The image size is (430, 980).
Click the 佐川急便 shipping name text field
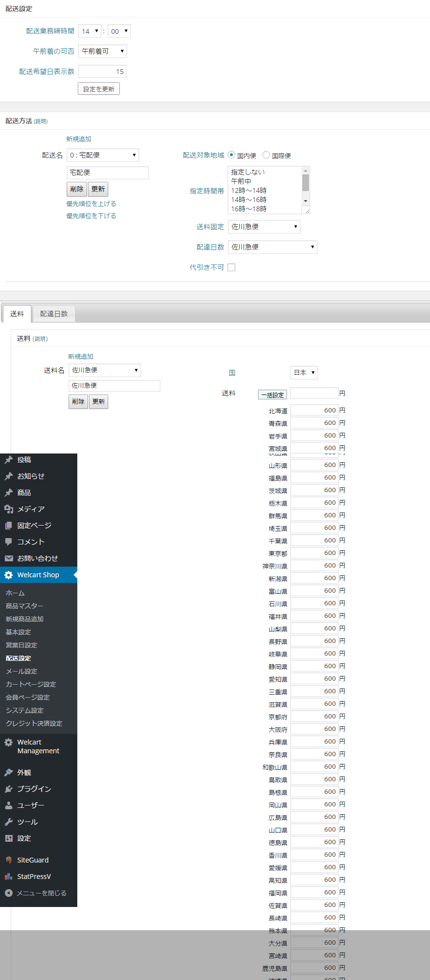point(114,385)
